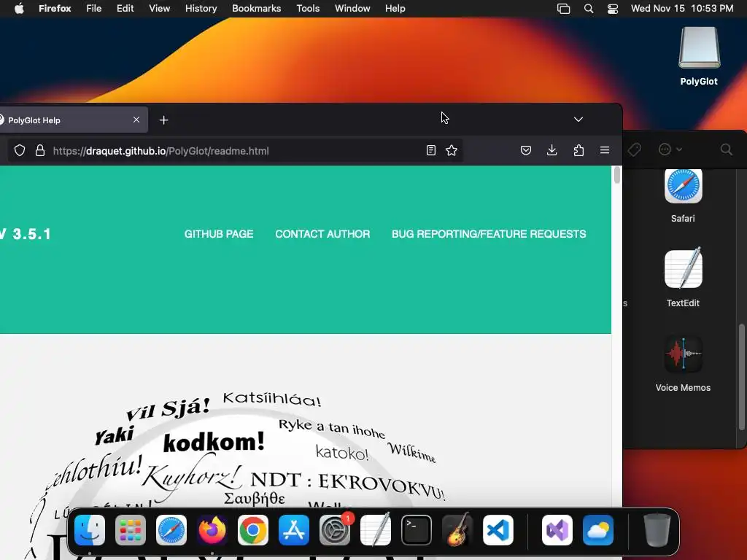
Task: Open Visual Studio purple Dock icon
Action: 557,530
